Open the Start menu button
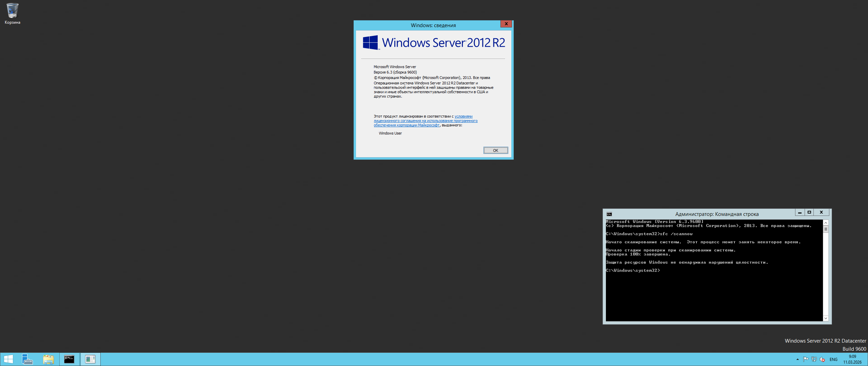868x366 pixels. tap(8, 359)
